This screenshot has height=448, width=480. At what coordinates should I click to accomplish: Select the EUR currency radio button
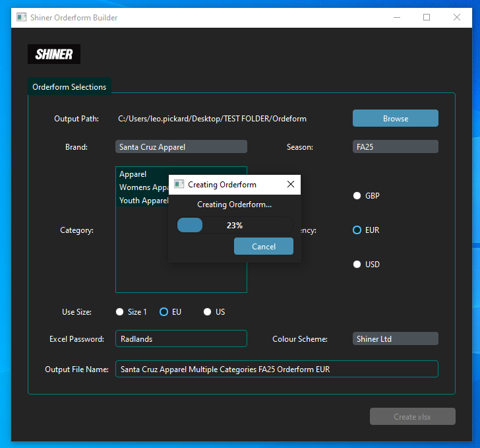pyautogui.click(x=357, y=230)
